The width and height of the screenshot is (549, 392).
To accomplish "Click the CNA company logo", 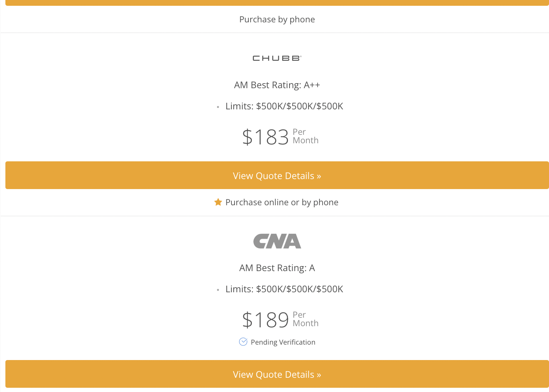I will pyautogui.click(x=277, y=241).
